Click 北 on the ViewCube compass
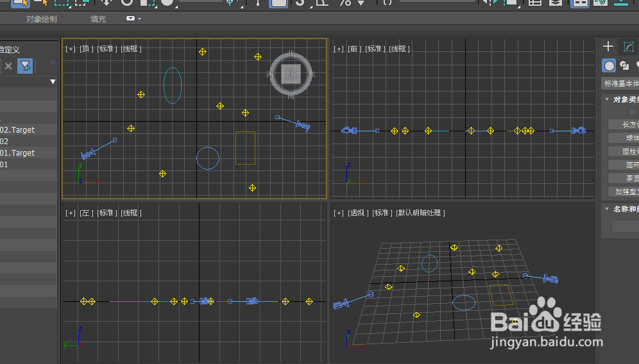The height and width of the screenshot is (364, 639). point(291,54)
